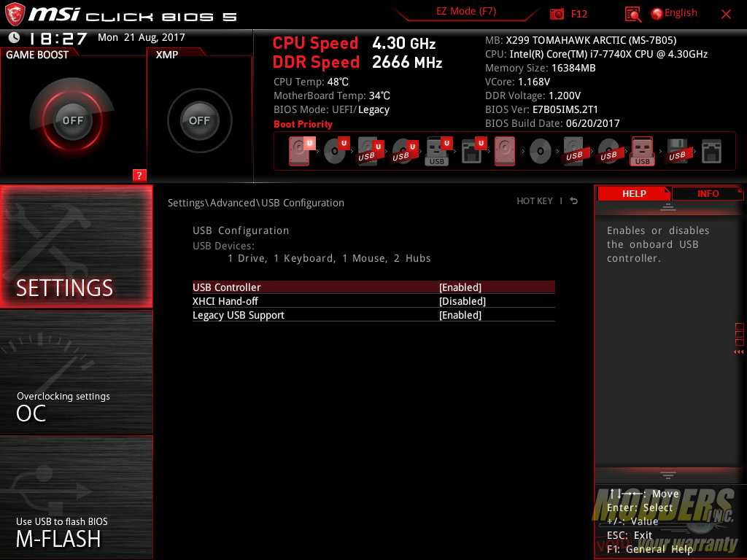The width and height of the screenshot is (747, 560).
Task: Click the back arrow next to HOT KEY
Action: [573, 201]
